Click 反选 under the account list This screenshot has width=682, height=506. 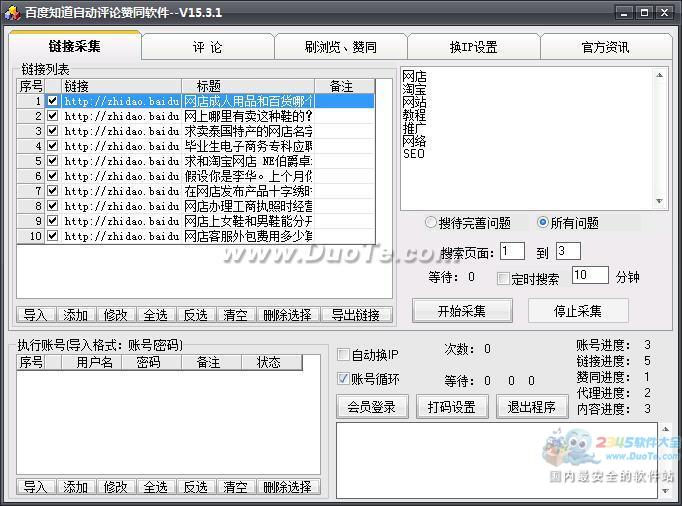click(x=196, y=486)
